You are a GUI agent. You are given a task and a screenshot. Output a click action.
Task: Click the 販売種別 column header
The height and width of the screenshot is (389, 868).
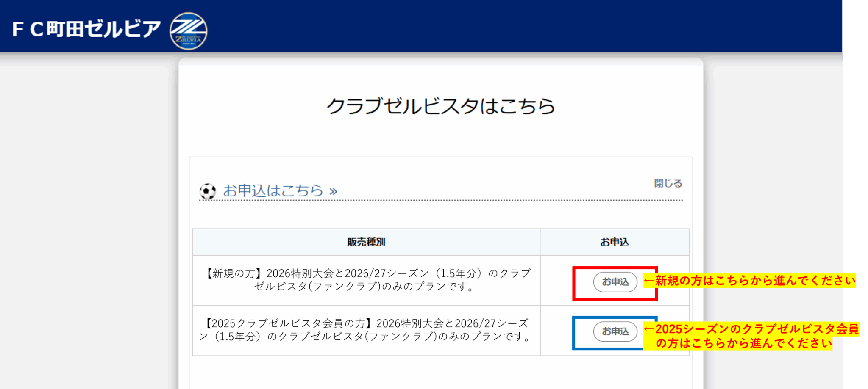point(366,242)
